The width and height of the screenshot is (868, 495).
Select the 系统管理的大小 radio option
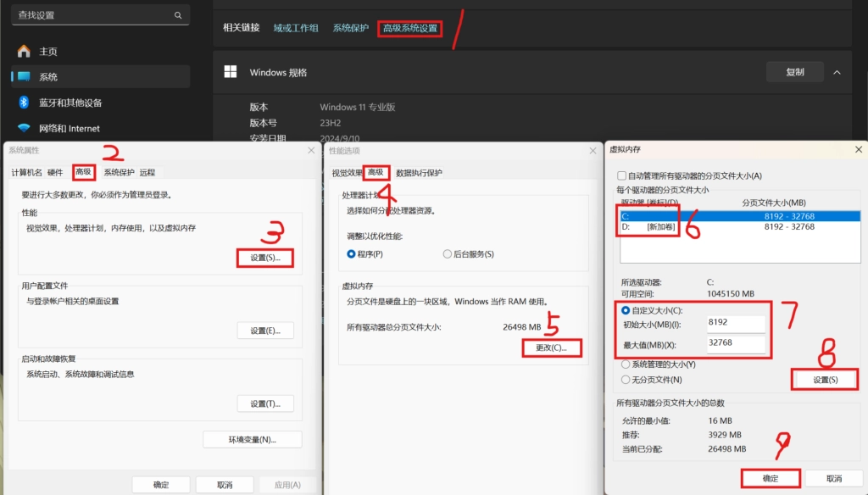tap(626, 364)
